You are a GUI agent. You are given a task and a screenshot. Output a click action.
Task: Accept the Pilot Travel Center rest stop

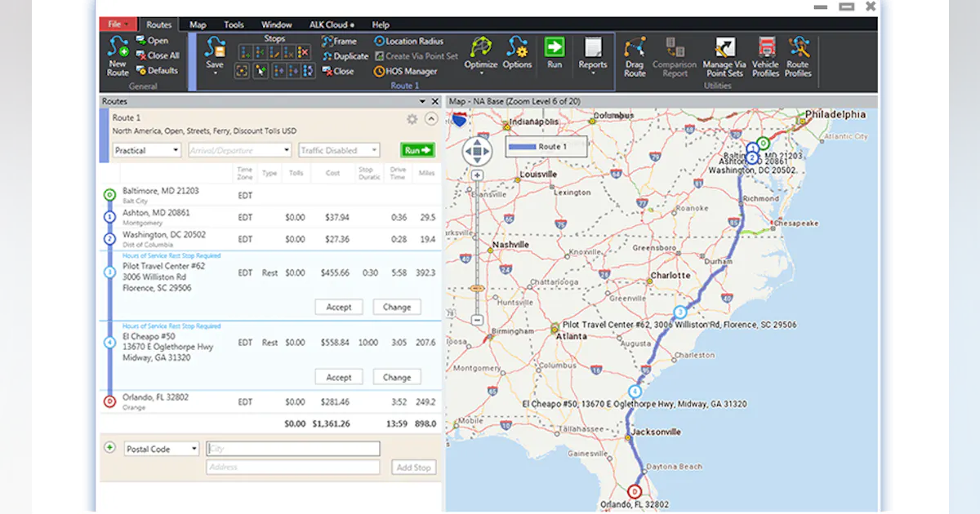(339, 308)
